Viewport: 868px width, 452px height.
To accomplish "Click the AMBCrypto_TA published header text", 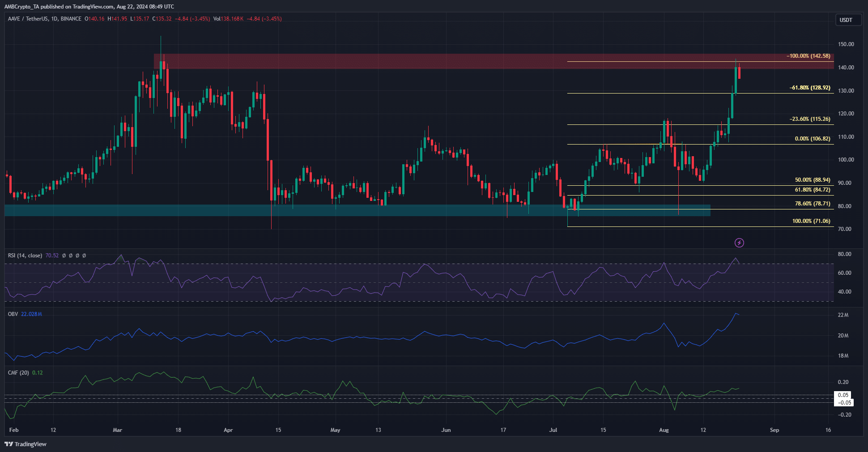I will (89, 7).
